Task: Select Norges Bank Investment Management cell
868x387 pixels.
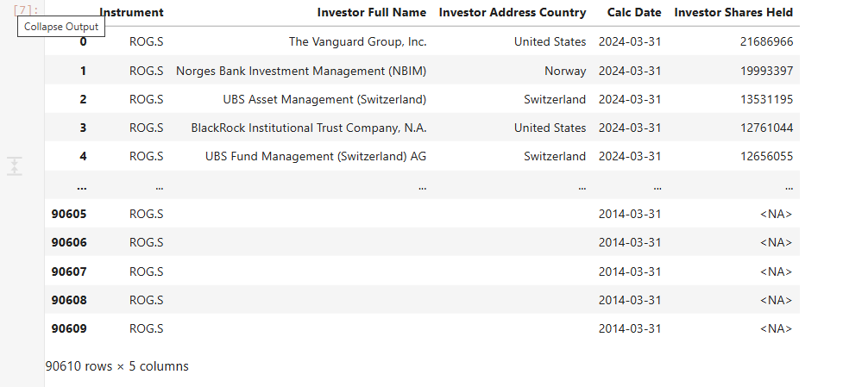Action: 301,71
